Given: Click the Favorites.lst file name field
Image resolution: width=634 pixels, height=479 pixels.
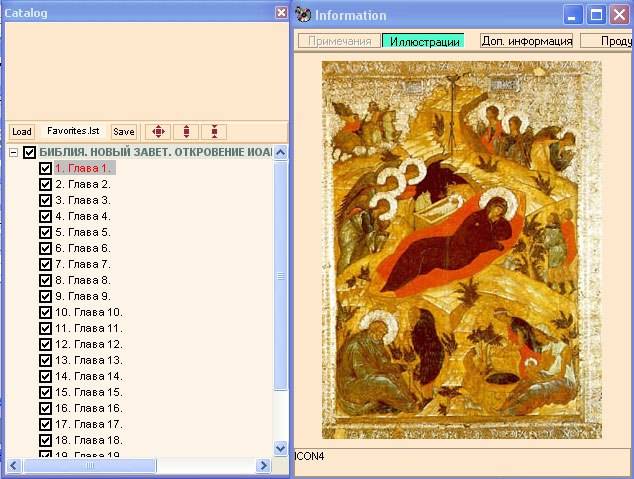Looking at the screenshot, I should 73,131.
